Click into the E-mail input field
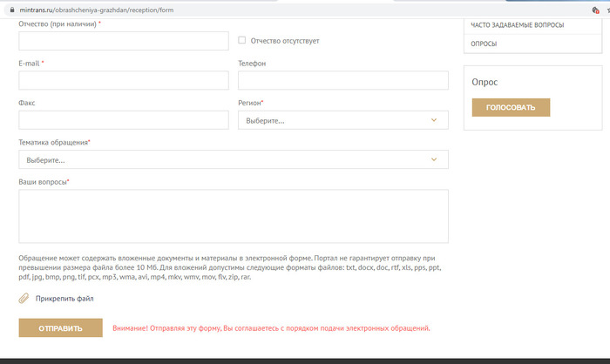 (123, 80)
